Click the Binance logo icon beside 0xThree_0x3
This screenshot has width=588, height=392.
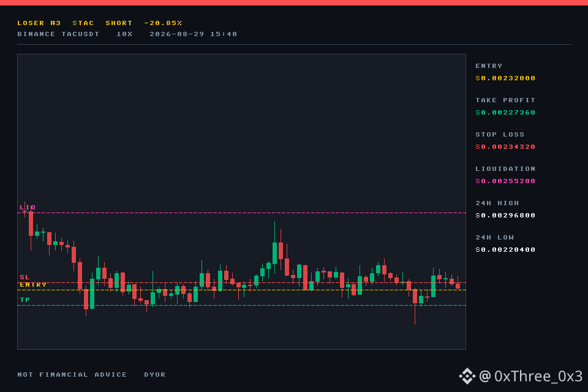[467, 376]
